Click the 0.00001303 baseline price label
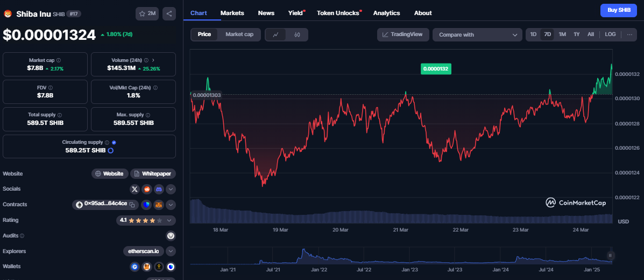This screenshot has width=644, height=280. [x=207, y=95]
